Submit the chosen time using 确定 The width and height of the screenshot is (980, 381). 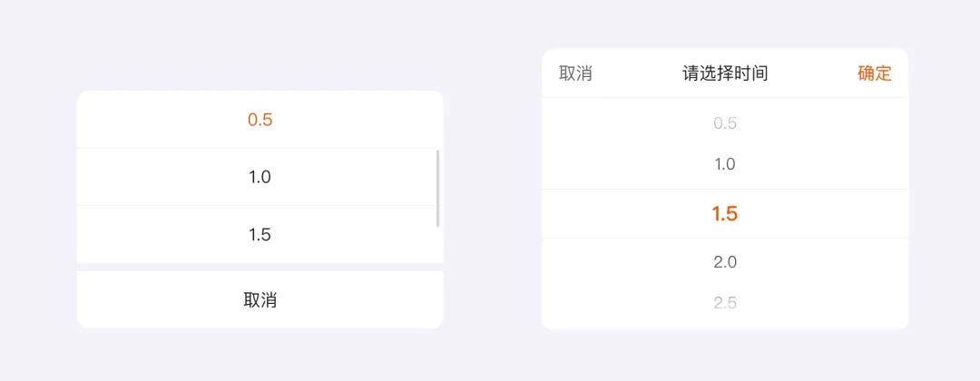[x=875, y=73]
